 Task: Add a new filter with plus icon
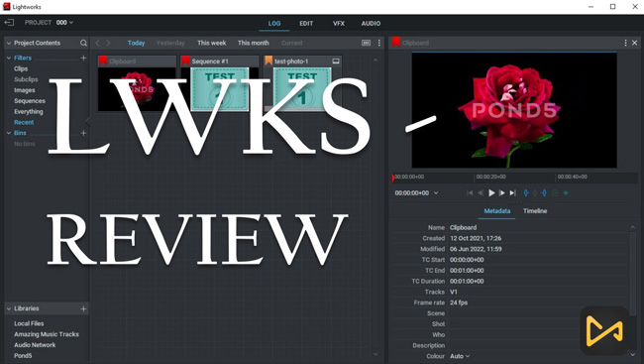83,58
